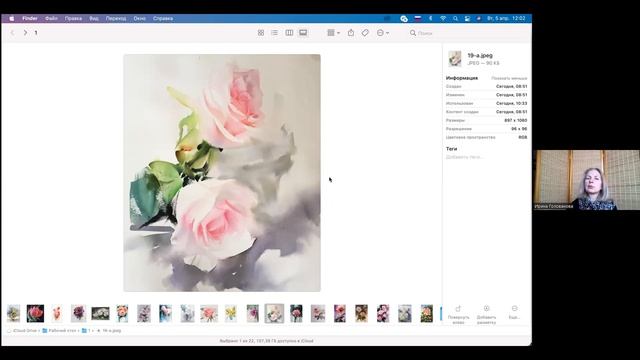The height and width of the screenshot is (360, 640).
Task: Open the Вид menu
Action: coord(94,18)
